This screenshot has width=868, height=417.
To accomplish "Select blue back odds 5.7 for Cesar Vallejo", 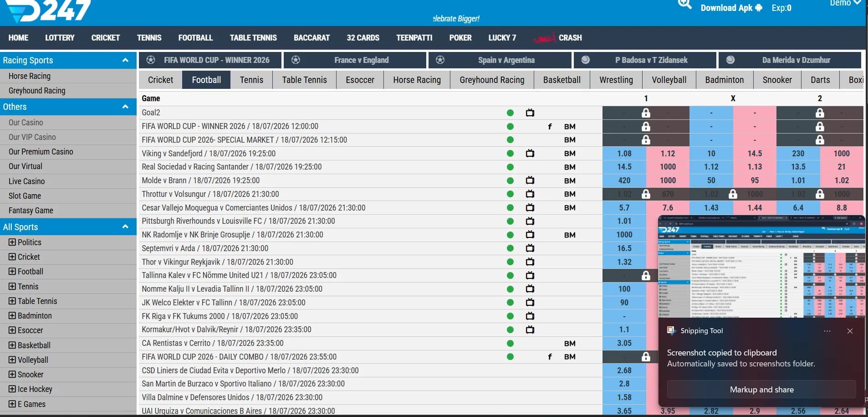I will pos(624,208).
